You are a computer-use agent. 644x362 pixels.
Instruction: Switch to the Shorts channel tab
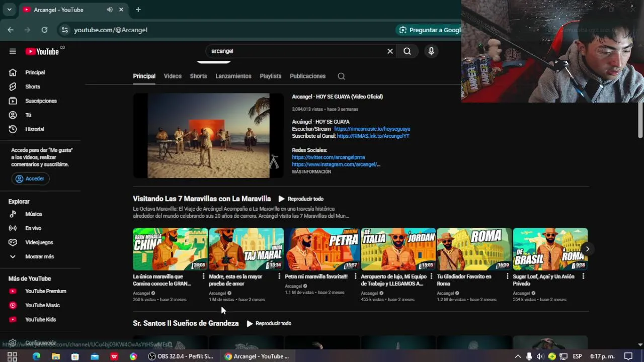(198, 76)
